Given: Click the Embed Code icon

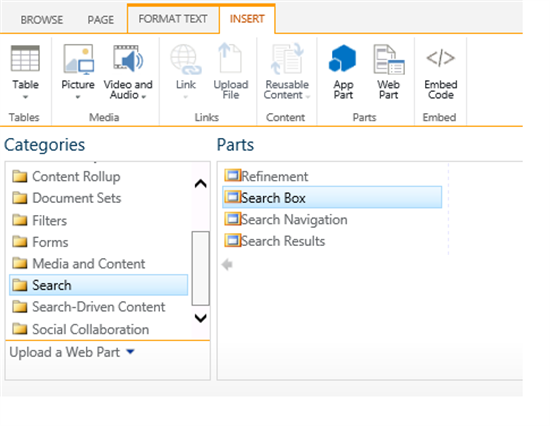Looking at the screenshot, I should point(441,58).
